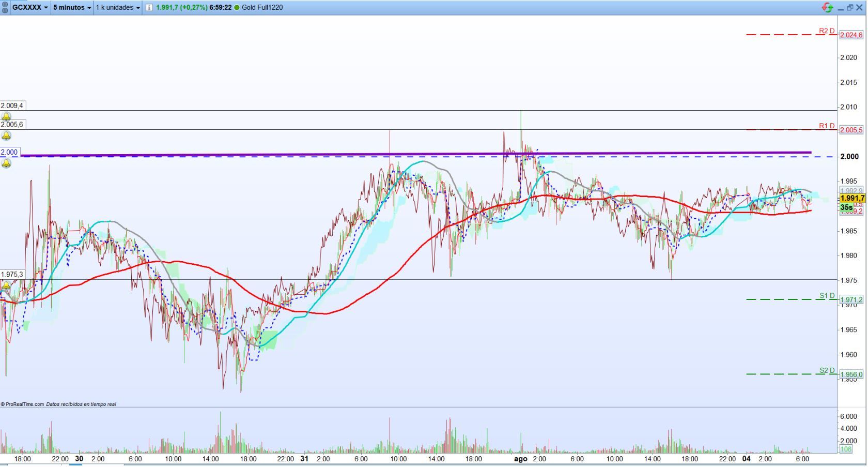Screen dimensions: 868x467
Task: Select the 1.975,3 horizontal line label
Action: (12, 275)
